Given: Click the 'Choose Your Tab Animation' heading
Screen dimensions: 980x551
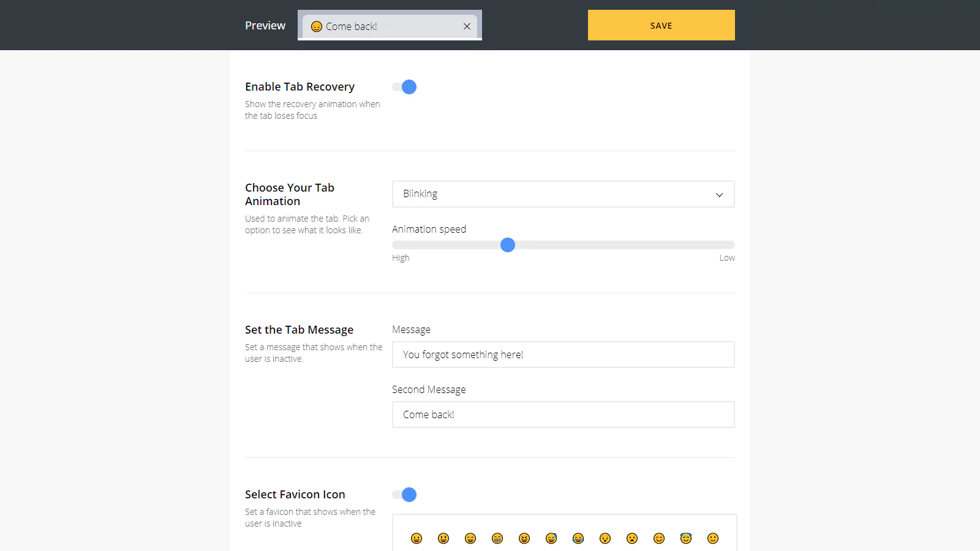Looking at the screenshot, I should 290,194.
